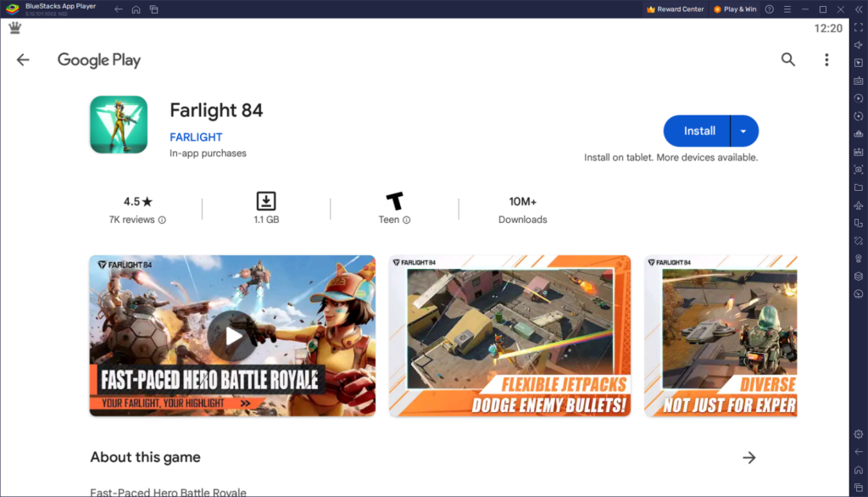Open the Multi-instance Manager sidebar icon
The width and height of the screenshot is (868, 497).
[859, 223]
